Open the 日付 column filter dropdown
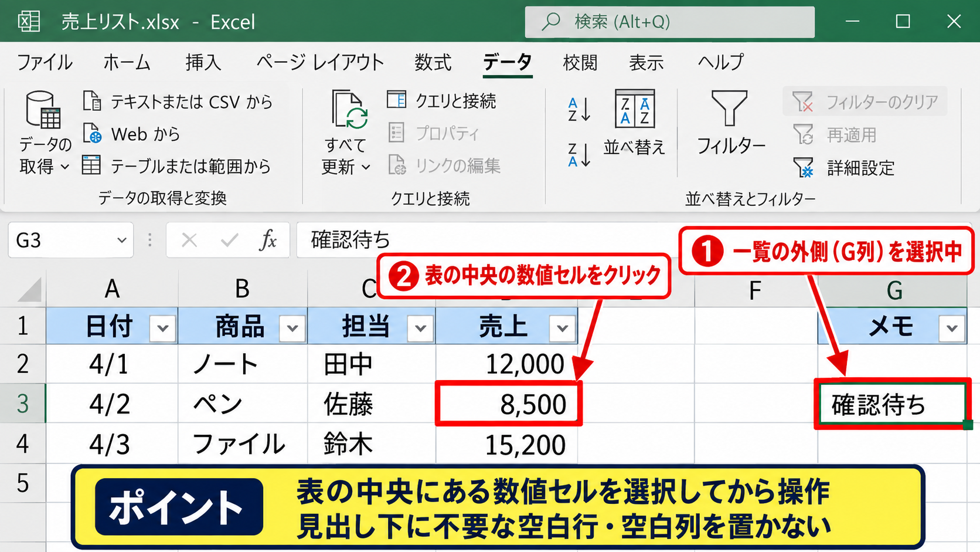 [x=163, y=328]
